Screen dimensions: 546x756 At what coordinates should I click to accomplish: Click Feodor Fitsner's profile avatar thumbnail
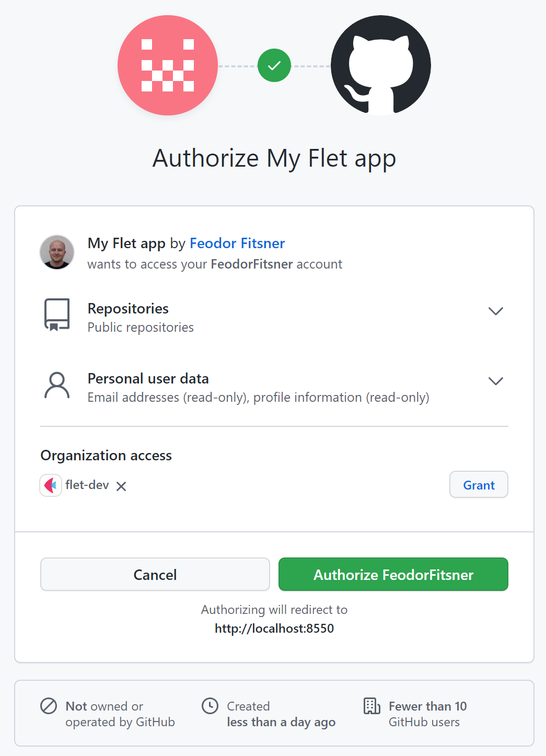point(57,252)
